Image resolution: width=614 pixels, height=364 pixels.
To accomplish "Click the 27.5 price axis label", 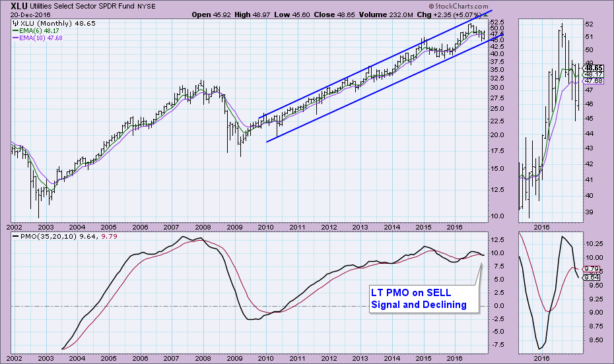I will pos(497,98).
